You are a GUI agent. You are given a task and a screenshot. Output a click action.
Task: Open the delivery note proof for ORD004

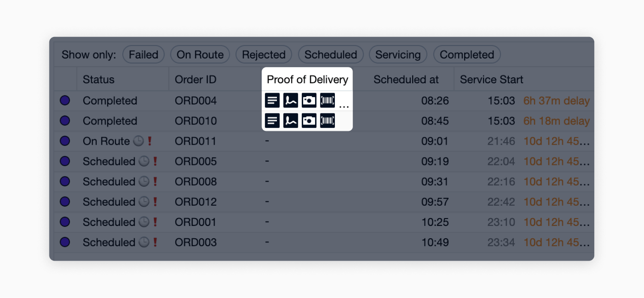pyautogui.click(x=272, y=100)
